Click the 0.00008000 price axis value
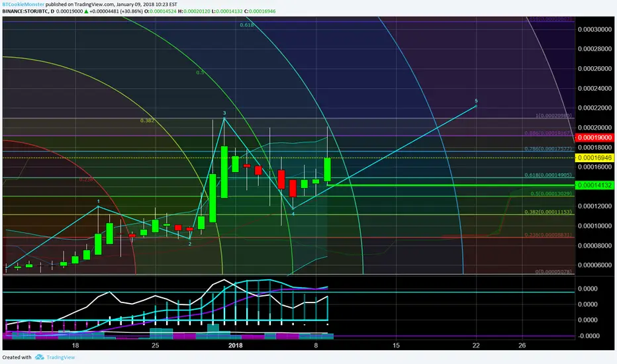The width and height of the screenshot is (617, 364). [594, 246]
